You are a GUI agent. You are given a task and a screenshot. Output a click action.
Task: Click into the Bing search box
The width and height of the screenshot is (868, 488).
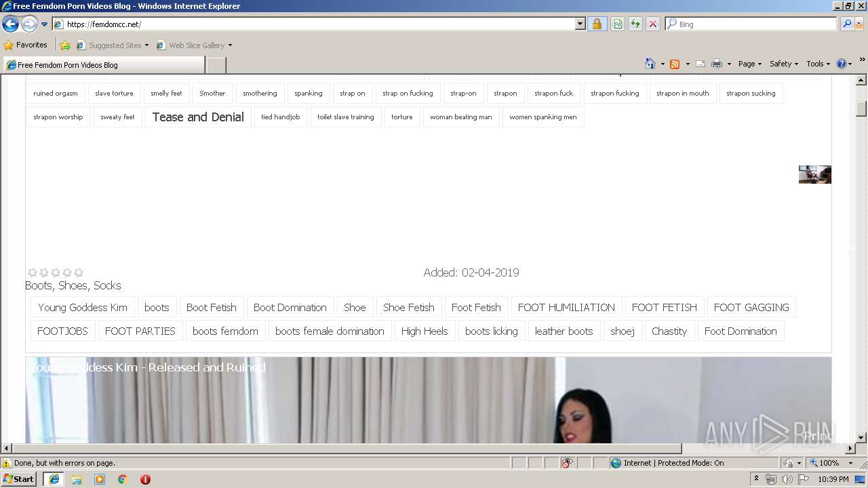(x=756, y=24)
